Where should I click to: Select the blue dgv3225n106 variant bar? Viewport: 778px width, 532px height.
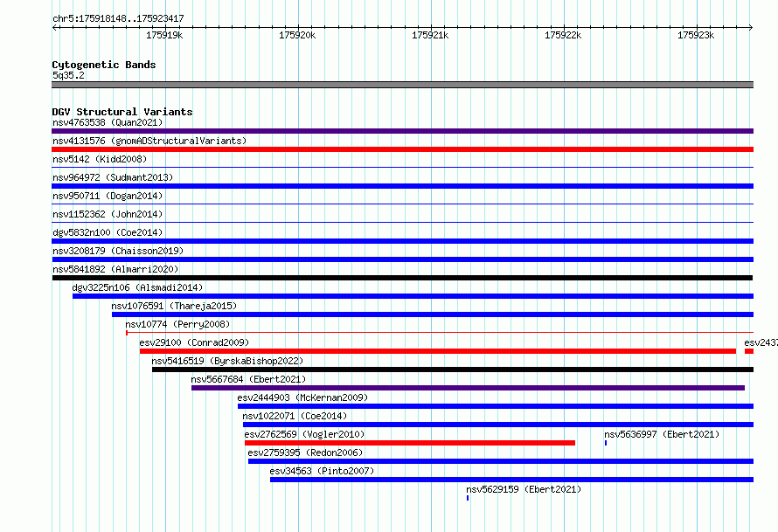(x=413, y=296)
